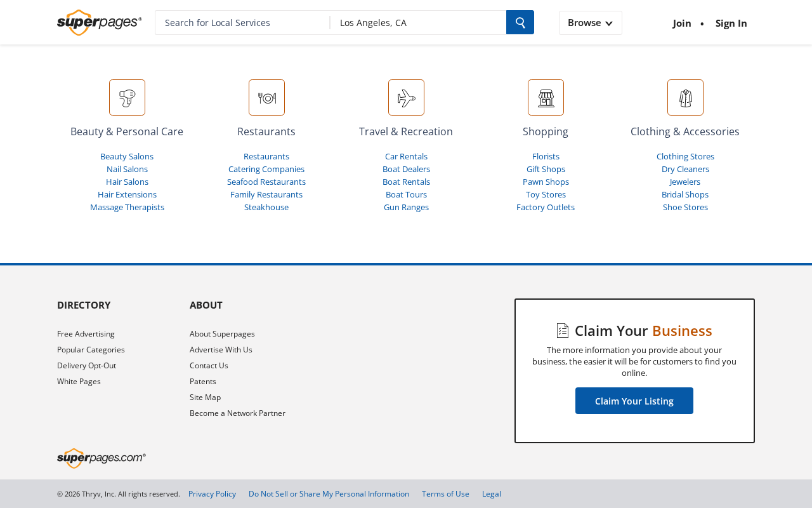Open the Privacy Policy footer link

[x=212, y=493]
